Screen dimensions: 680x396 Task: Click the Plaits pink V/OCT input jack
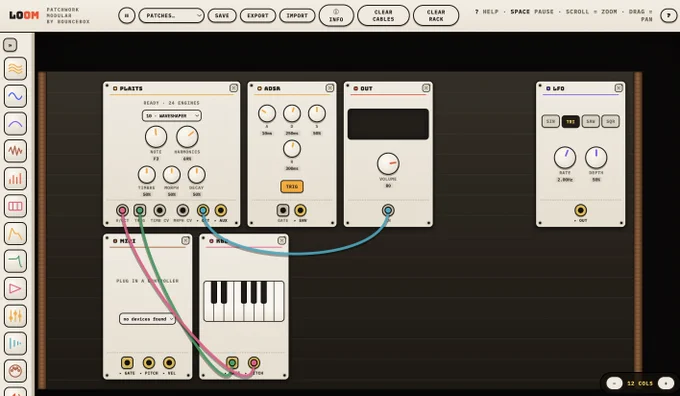122,210
